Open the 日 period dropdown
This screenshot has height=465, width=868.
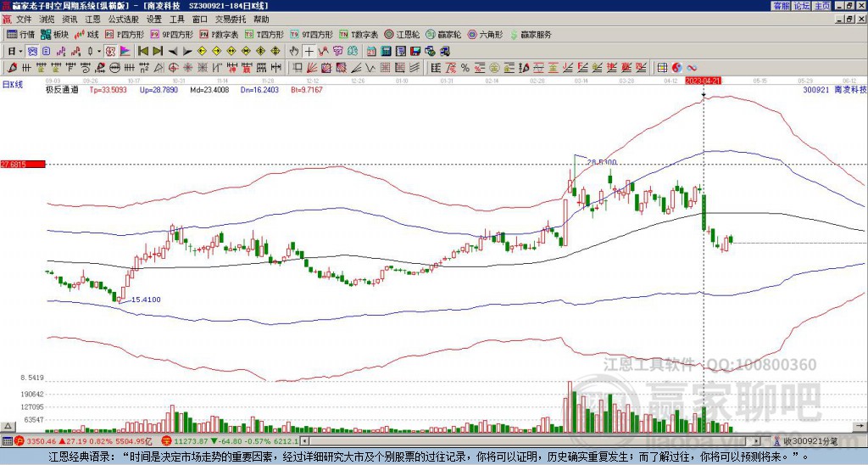15,52
